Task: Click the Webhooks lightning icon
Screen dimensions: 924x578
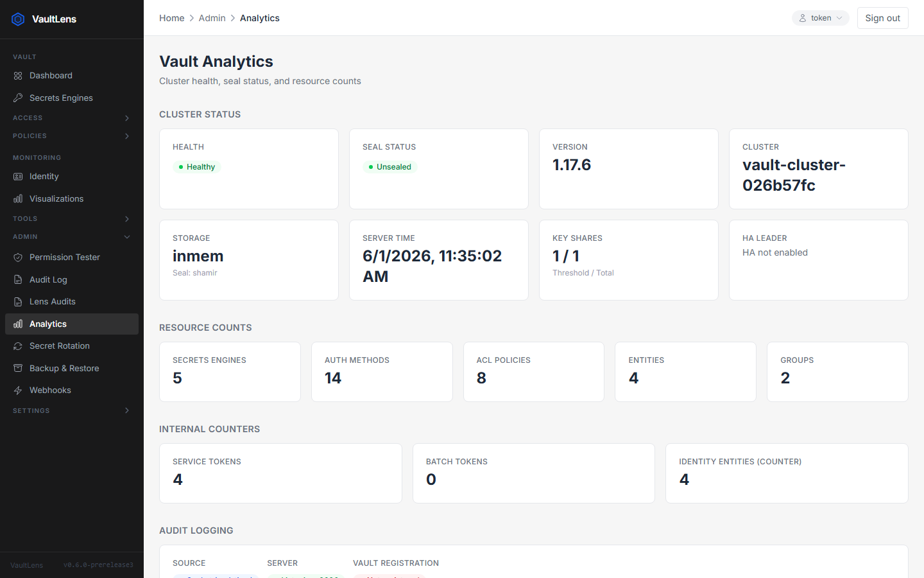Action: (x=18, y=390)
